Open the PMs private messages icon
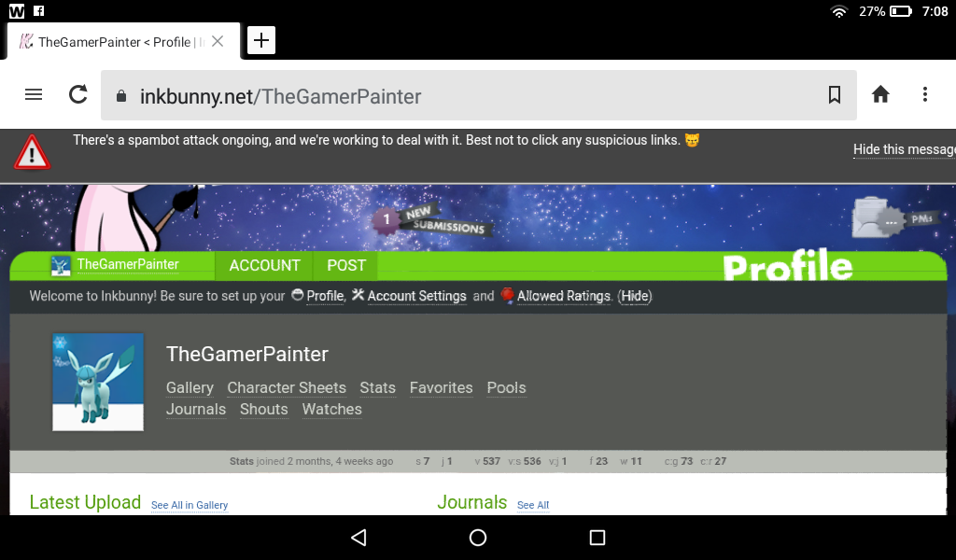The image size is (956, 560). 895,218
